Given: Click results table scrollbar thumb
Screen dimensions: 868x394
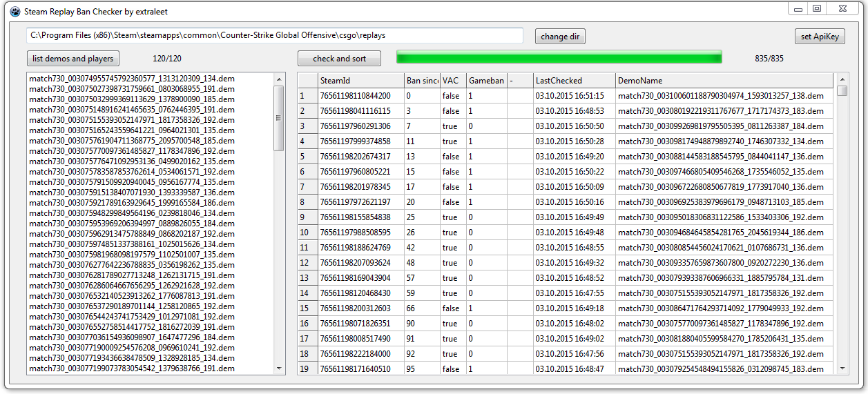Looking at the screenshot, I should [842, 90].
